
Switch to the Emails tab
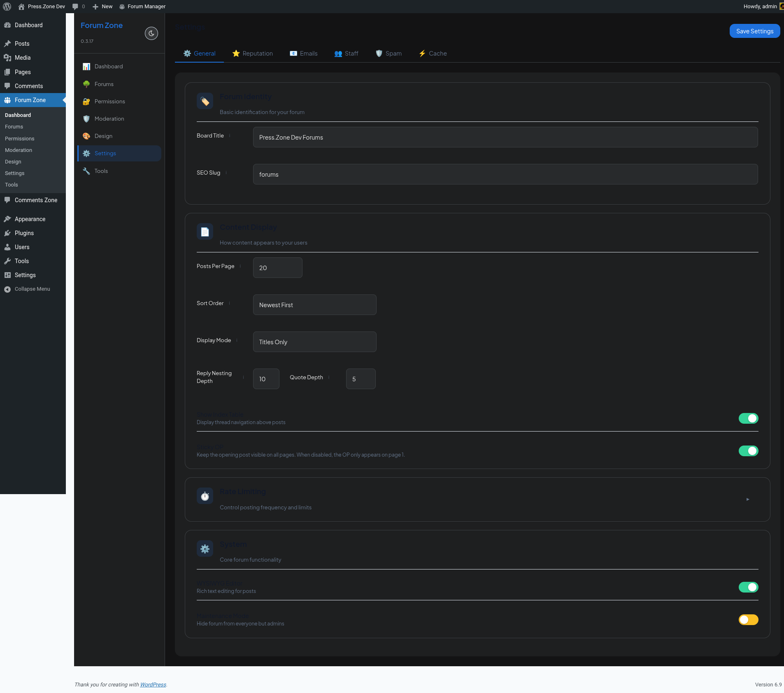coord(304,54)
